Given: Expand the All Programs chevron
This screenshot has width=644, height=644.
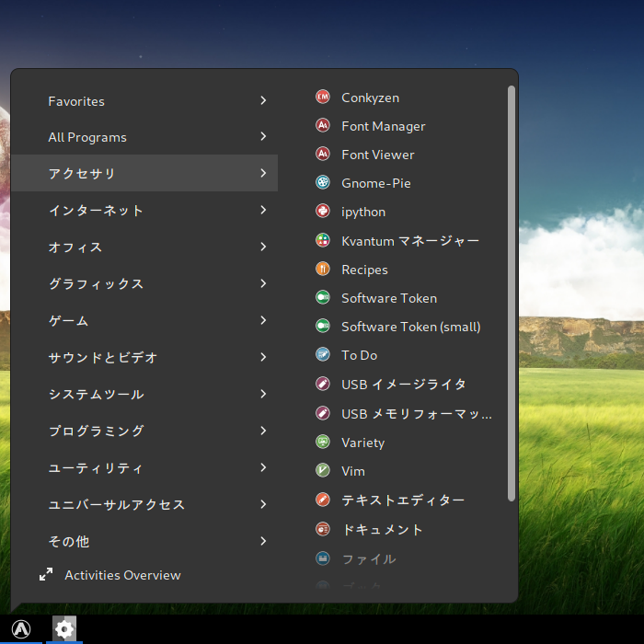Looking at the screenshot, I should click(264, 136).
